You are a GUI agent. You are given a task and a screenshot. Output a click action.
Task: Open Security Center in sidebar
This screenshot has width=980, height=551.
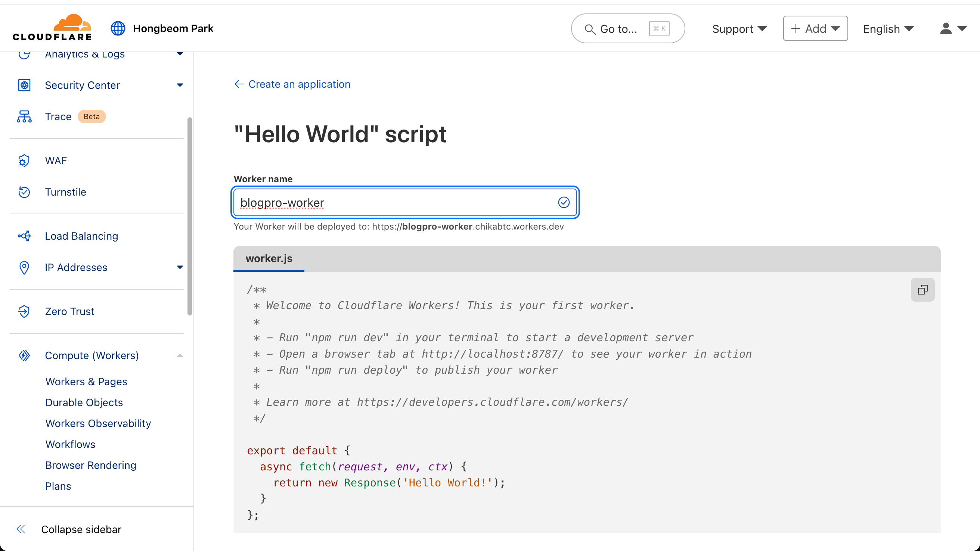(82, 85)
